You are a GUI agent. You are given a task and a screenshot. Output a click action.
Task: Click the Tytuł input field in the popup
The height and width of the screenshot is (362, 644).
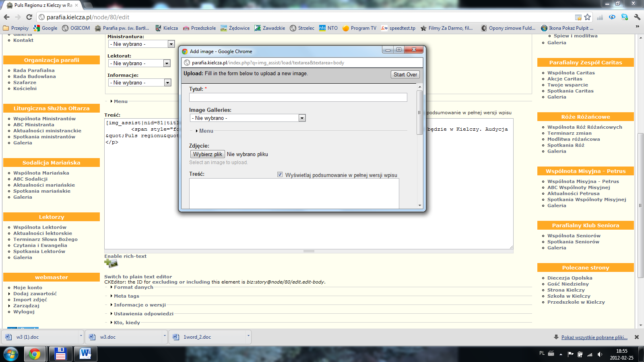tap(298, 97)
